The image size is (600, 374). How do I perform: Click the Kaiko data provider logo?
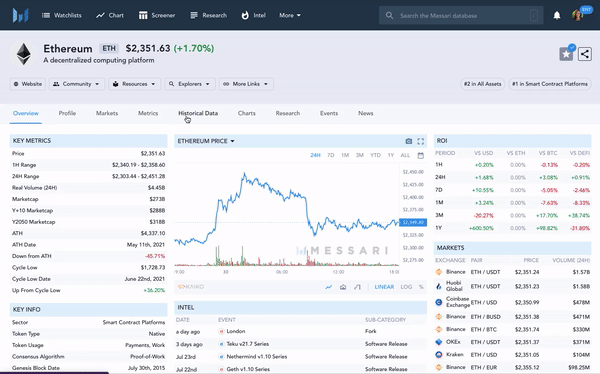click(x=191, y=287)
